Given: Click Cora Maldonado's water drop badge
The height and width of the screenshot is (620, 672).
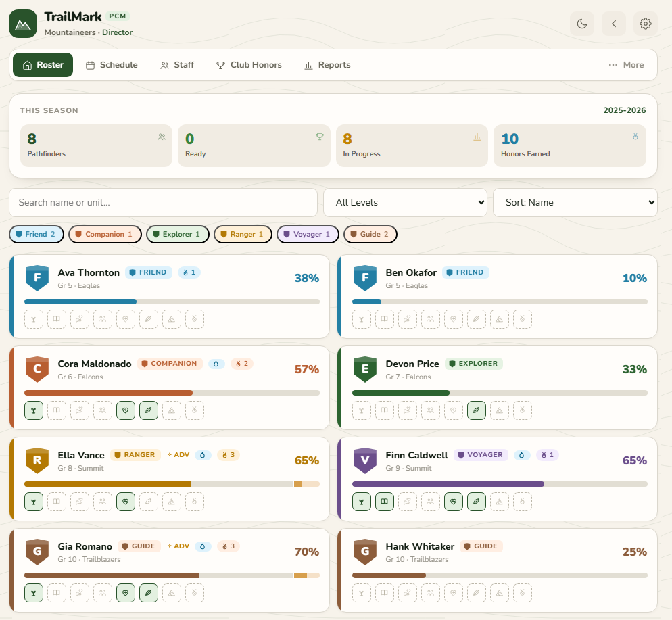Looking at the screenshot, I should (216, 364).
